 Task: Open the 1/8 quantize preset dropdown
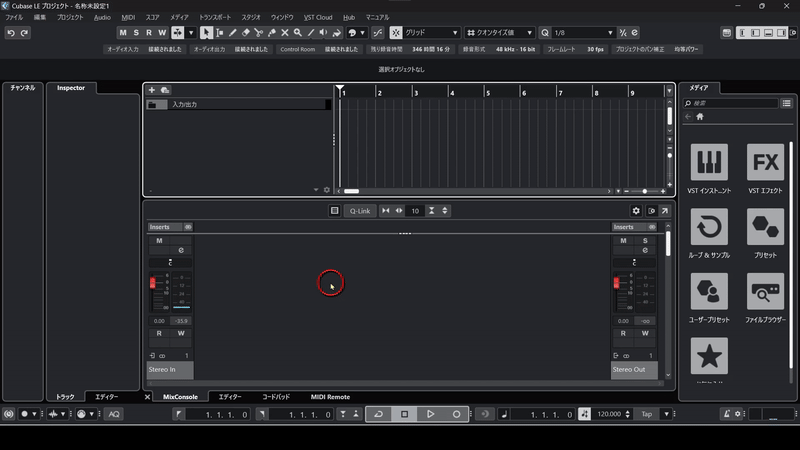pos(583,33)
